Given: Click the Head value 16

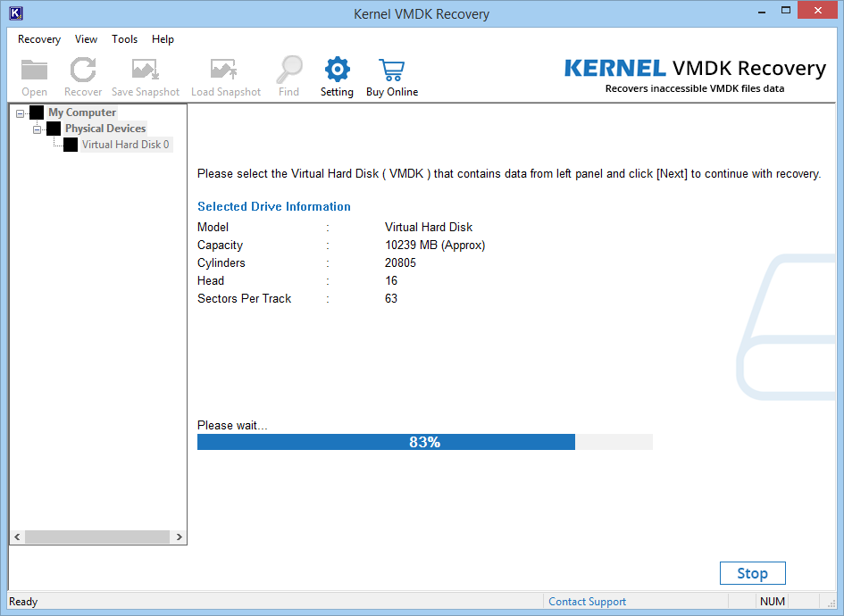Looking at the screenshot, I should pos(391,281).
